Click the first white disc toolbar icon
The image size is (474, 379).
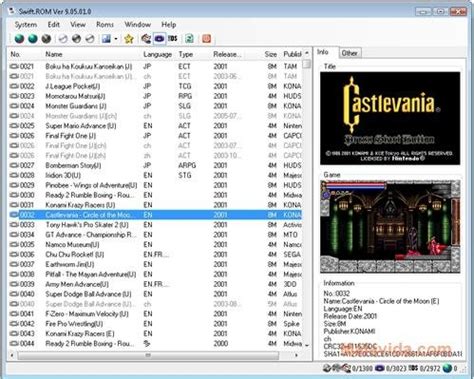[x=63, y=39]
